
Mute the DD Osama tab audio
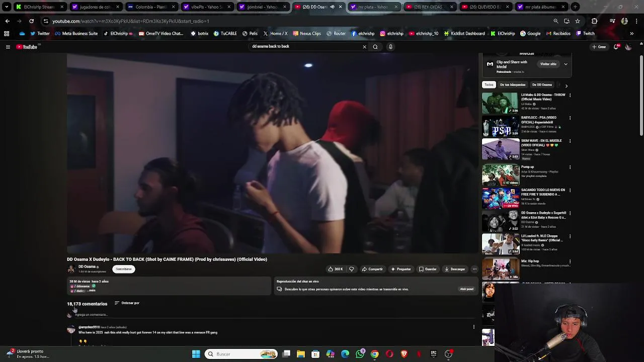point(333,7)
